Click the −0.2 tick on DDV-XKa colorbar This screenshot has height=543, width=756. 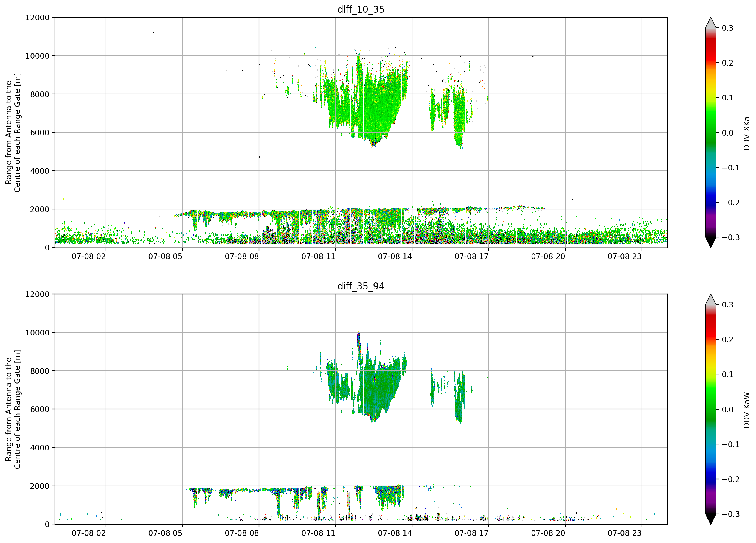[x=731, y=202]
